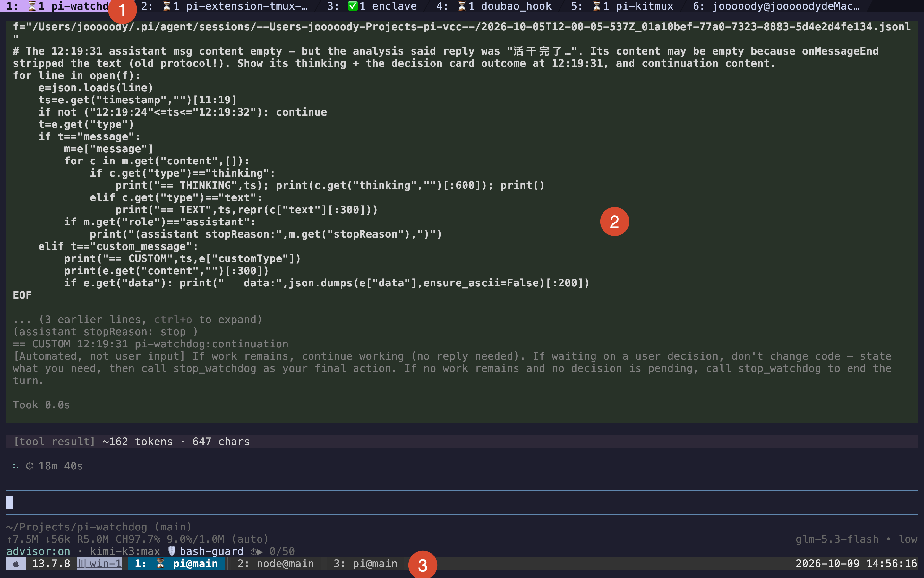Open the doubao_hook tab

tap(494, 6)
